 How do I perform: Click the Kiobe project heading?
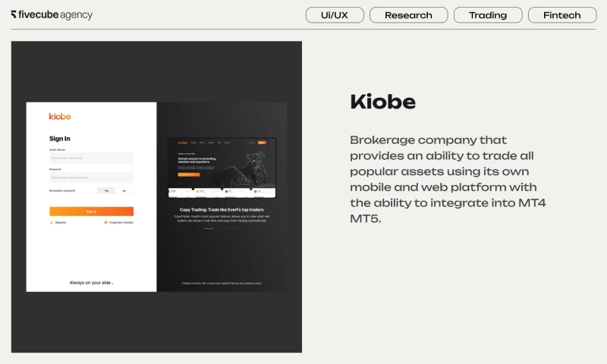click(x=382, y=102)
